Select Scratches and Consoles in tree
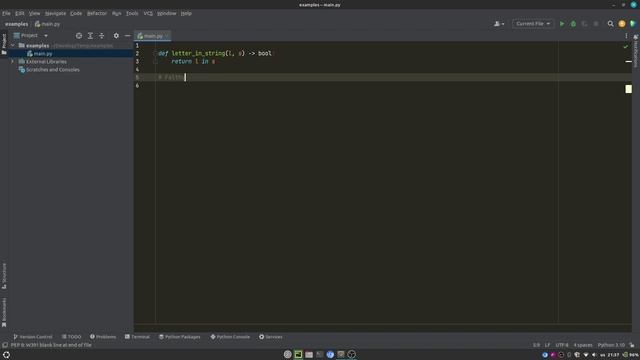The image size is (640, 360). pyautogui.click(x=53, y=70)
